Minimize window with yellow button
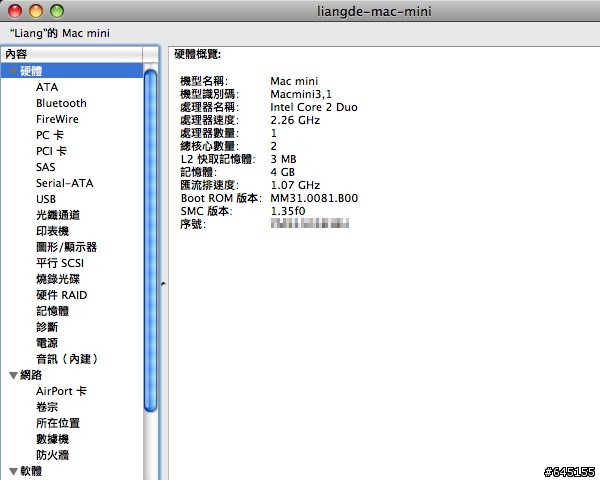The width and height of the screenshot is (600, 480). 36,11
